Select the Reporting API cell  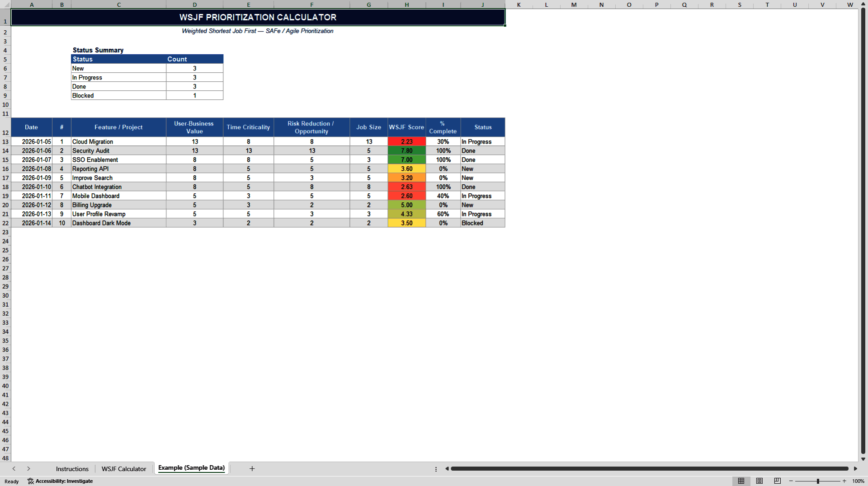click(118, 169)
